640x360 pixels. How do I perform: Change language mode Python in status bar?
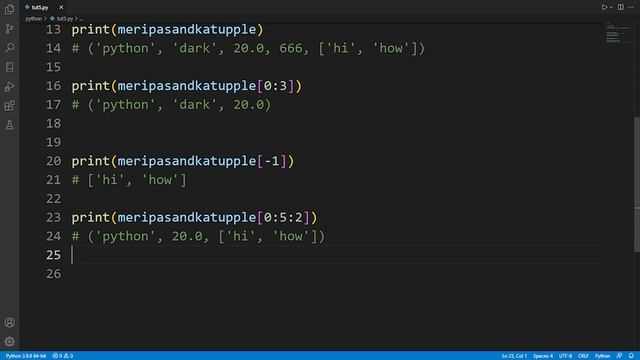(602, 356)
